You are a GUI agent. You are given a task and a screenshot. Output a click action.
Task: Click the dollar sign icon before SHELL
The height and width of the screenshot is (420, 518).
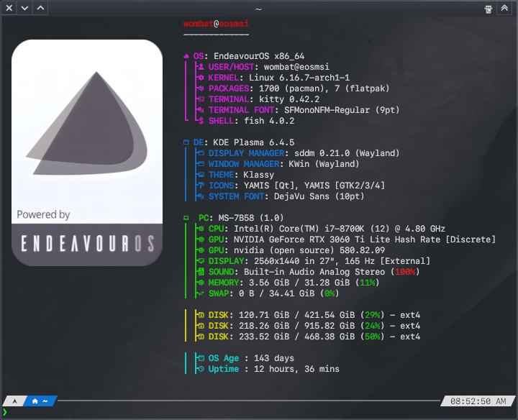tap(201, 121)
